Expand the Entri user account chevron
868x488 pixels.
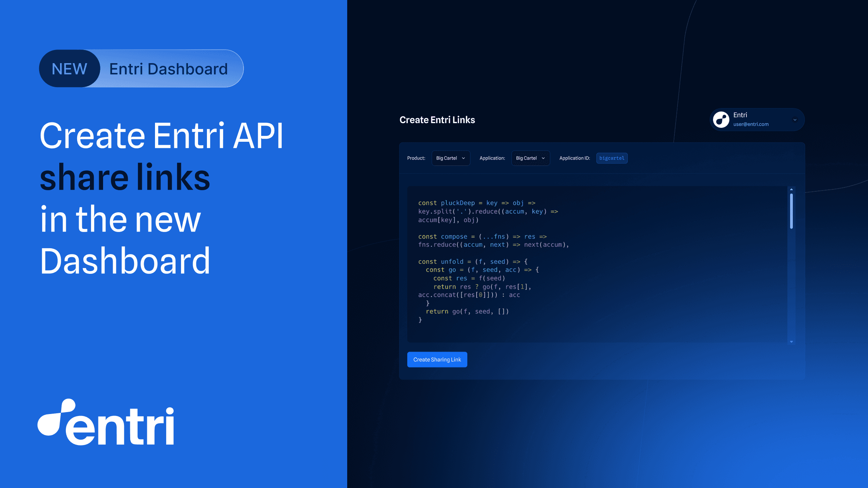click(795, 120)
